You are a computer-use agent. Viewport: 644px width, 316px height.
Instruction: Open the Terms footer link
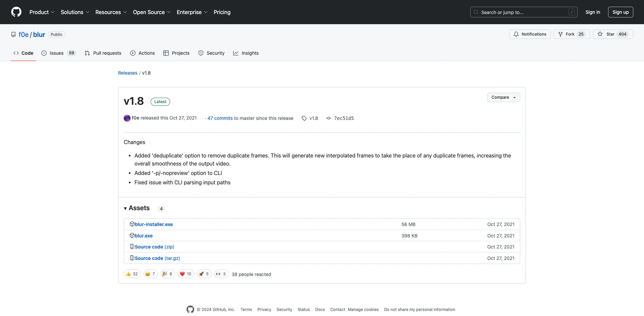pyautogui.click(x=246, y=310)
